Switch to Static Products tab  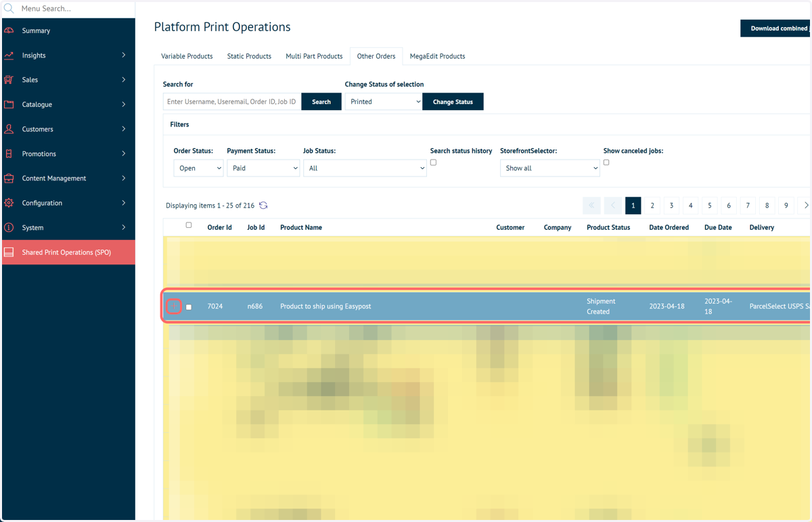click(x=249, y=56)
